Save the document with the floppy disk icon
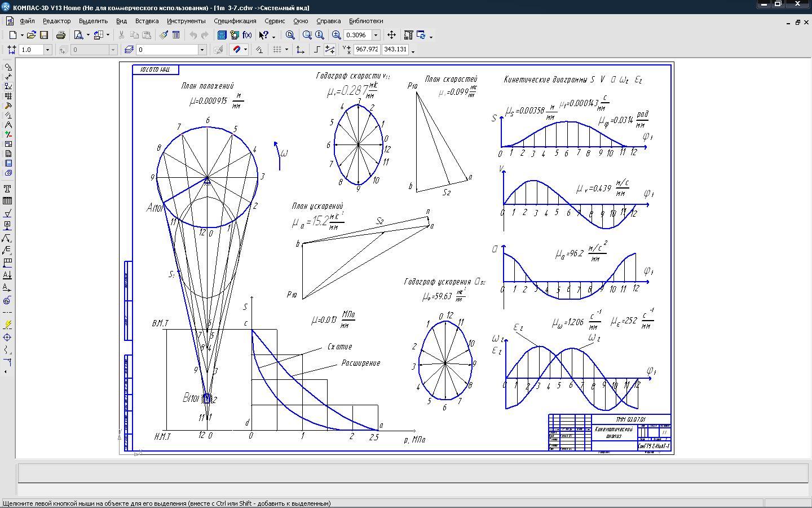This screenshot has height=508, width=812. pos(43,35)
